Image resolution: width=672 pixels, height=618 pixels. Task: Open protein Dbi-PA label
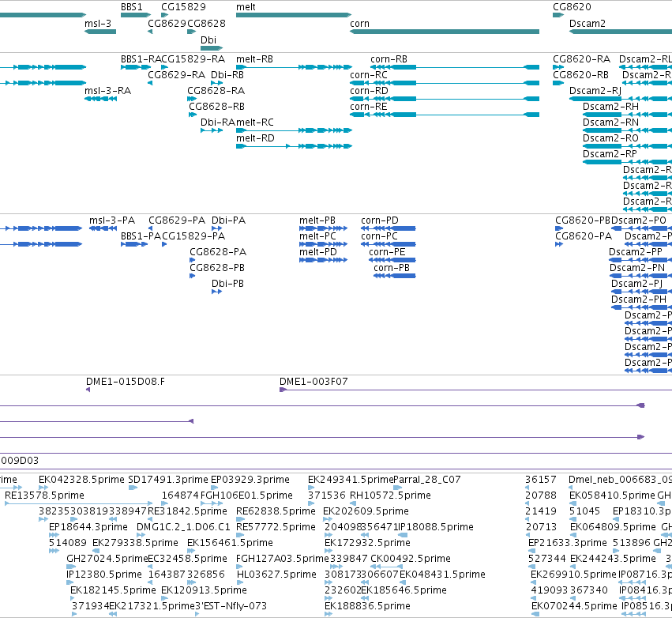click(x=228, y=220)
